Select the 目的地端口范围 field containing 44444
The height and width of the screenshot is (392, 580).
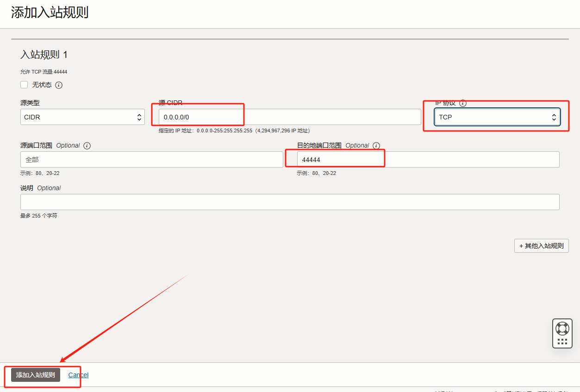[428, 160]
